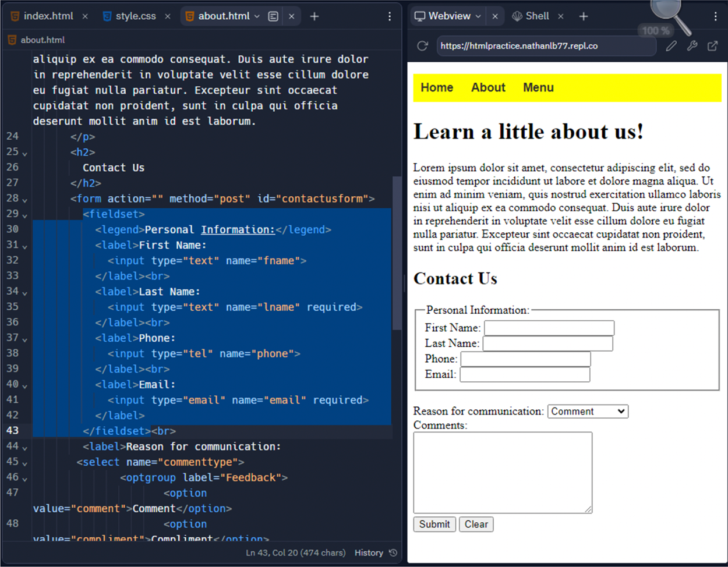The width and height of the screenshot is (728, 567).
Task: Open Webview devtools wrench icon
Action: [692, 46]
